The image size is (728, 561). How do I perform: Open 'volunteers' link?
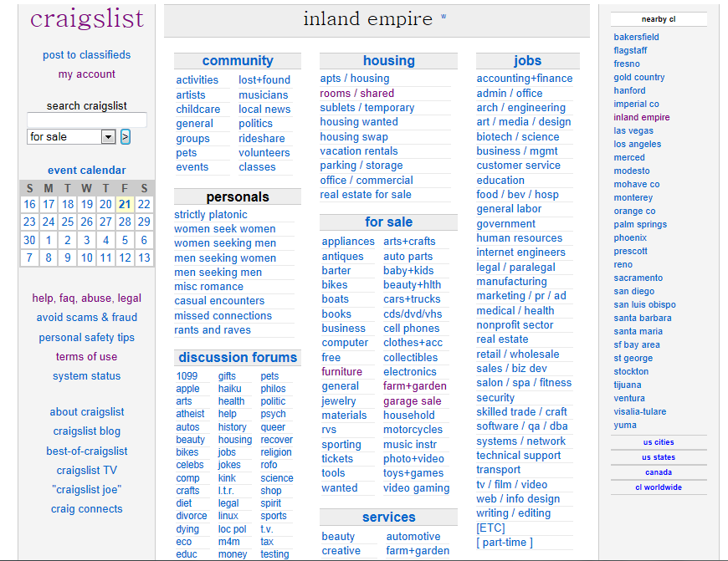(264, 153)
